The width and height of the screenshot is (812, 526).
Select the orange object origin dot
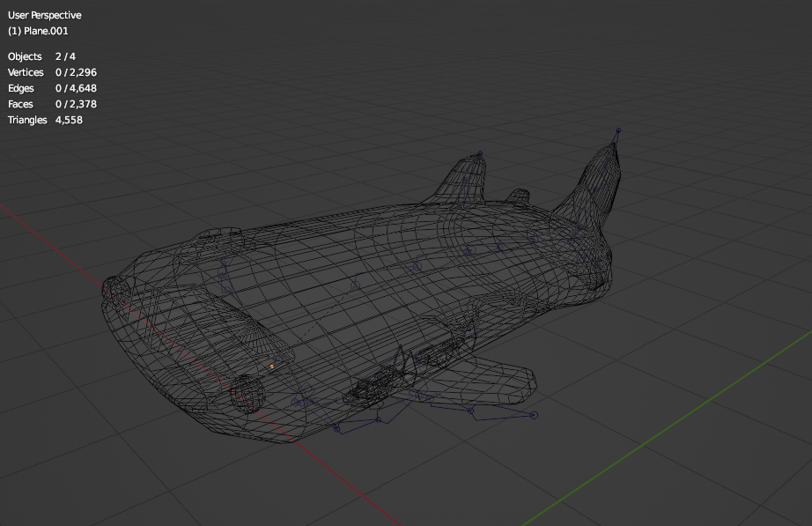[x=272, y=367]
